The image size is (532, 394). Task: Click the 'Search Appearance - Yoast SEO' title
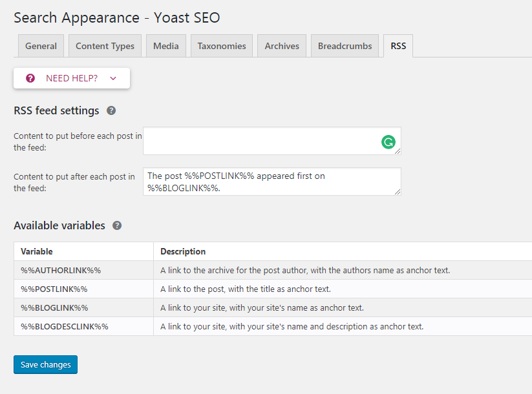117,17
